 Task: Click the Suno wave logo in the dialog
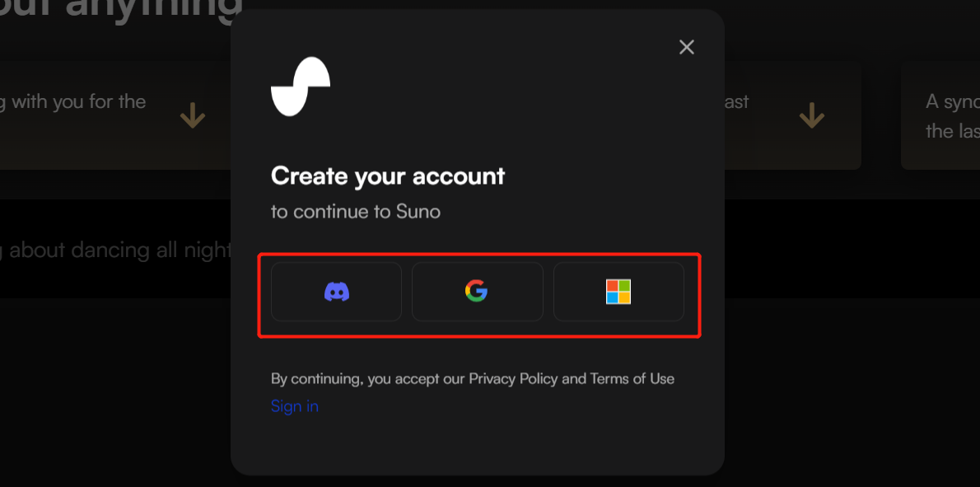pos(300,87)
